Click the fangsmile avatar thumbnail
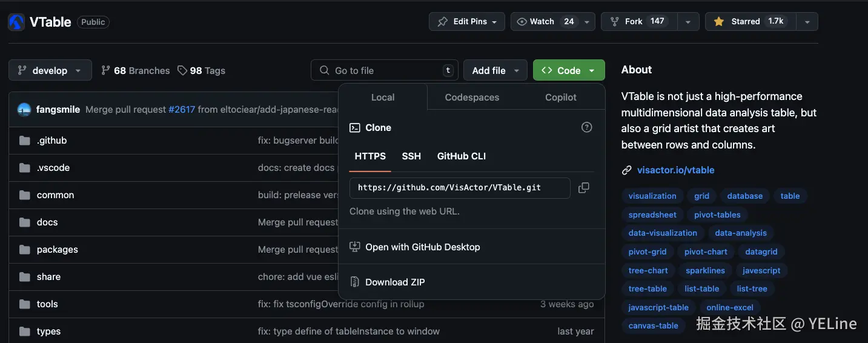 24,110
